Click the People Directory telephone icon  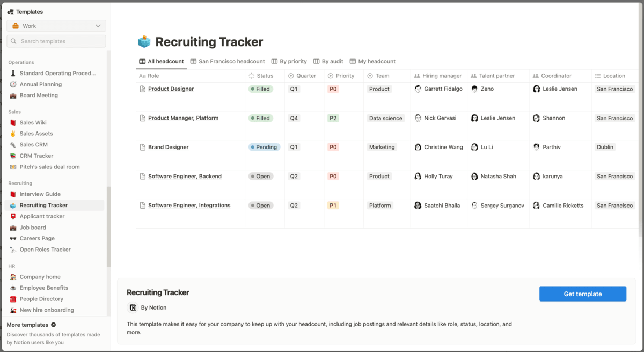pyautogui.click(x=13, y=299)
